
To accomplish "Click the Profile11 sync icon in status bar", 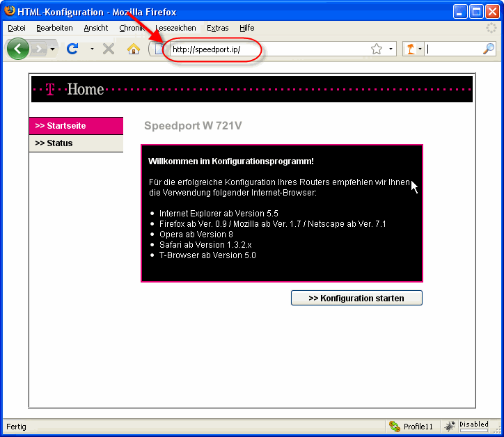I will pos(395,426).
